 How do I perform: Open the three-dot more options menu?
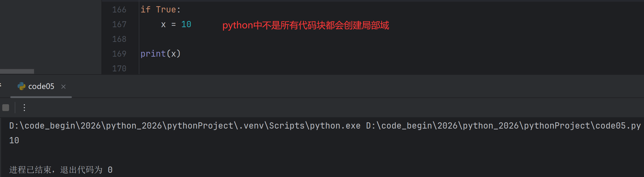coord(24,108)
